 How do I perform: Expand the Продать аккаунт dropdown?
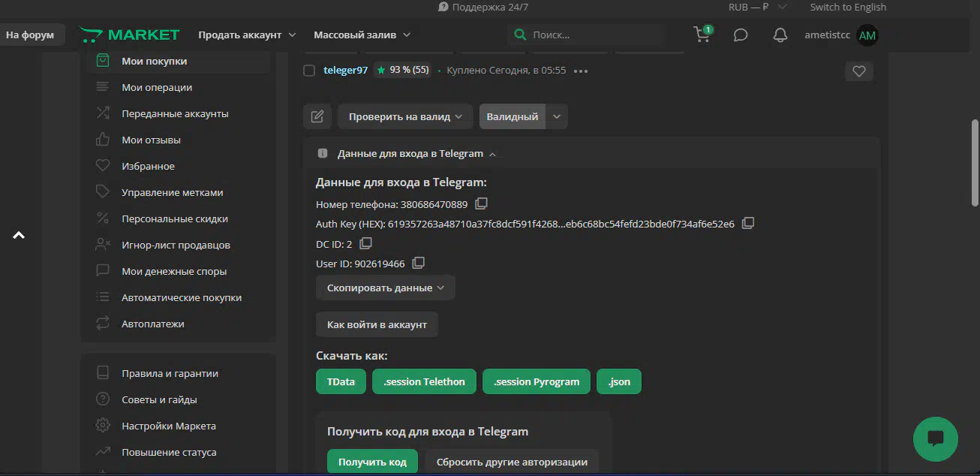(x=247, y=35)
